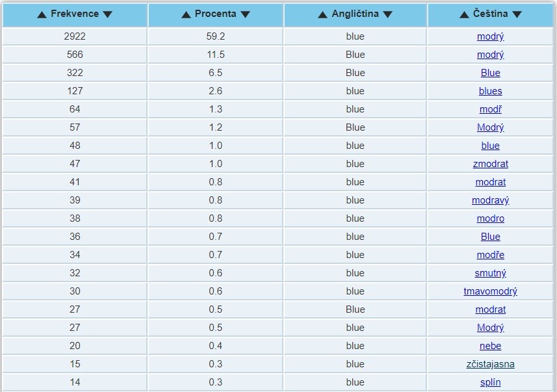The height and width of the screenshot is (392, 557).
Task: Open the modř translation link
Action: [490, 109]
